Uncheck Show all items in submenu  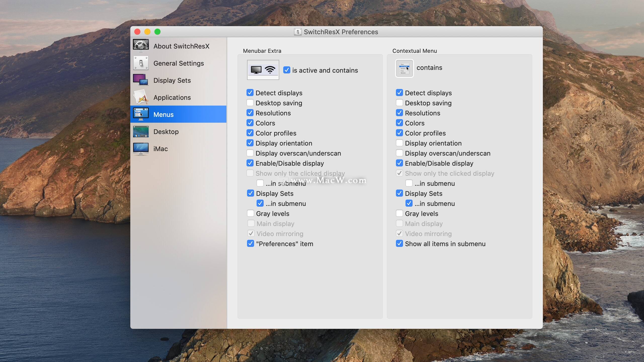(x=399, y=244)
